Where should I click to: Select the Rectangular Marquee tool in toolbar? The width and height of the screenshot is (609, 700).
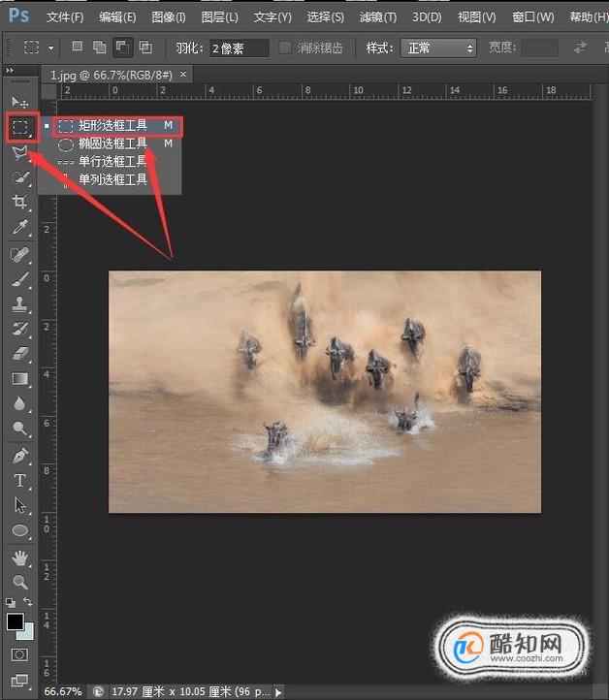coord(20,127)
